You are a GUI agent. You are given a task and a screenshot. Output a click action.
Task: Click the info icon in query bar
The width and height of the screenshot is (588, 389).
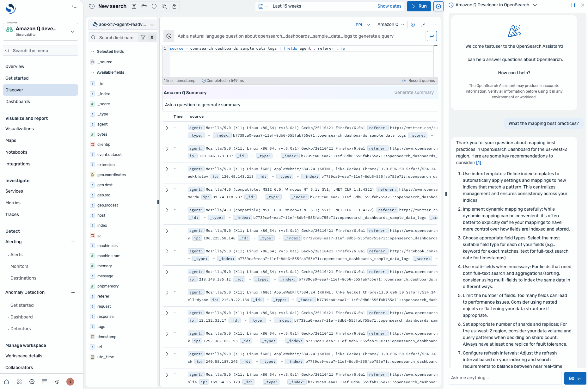413,24
